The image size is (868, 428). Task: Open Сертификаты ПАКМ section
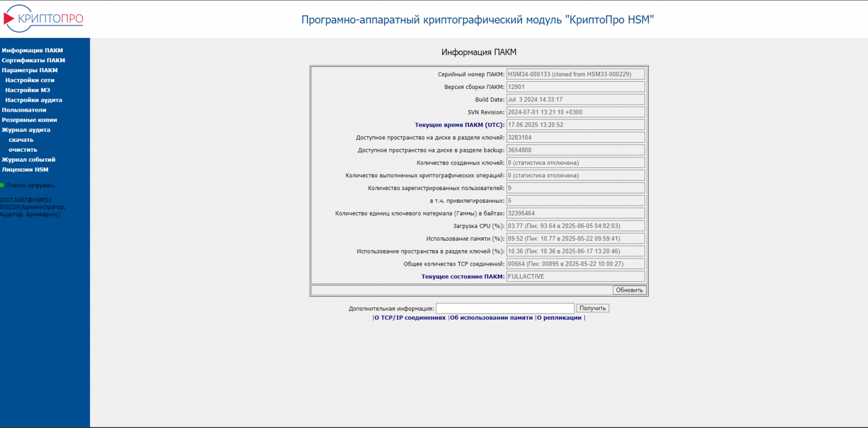pyautogui.click(x=33, y=60)
